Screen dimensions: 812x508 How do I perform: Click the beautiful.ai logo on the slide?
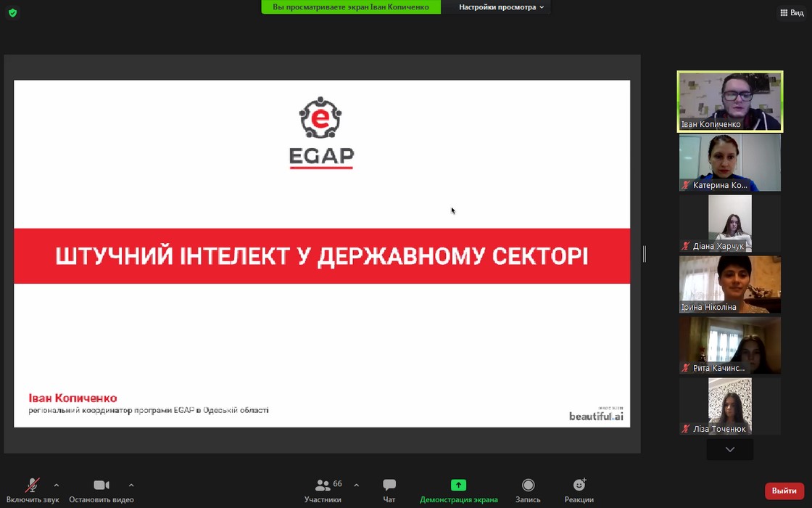click(595, 416)
